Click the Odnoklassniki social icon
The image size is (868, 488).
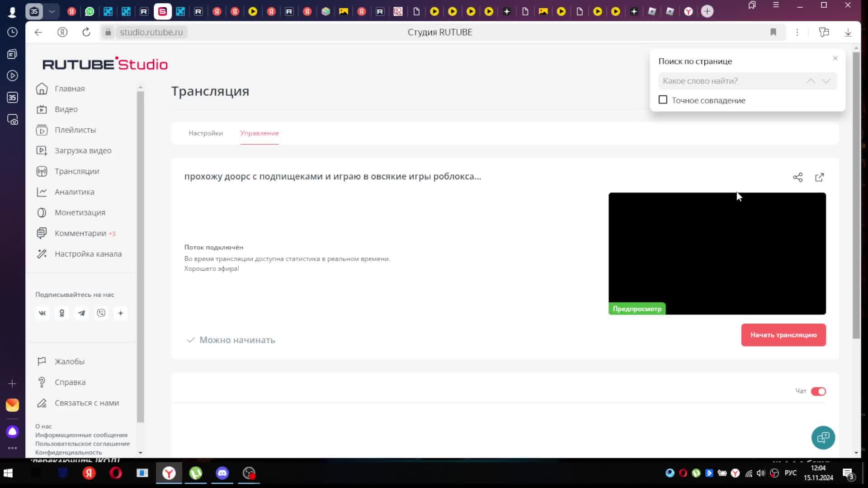[x=62, y=313]
